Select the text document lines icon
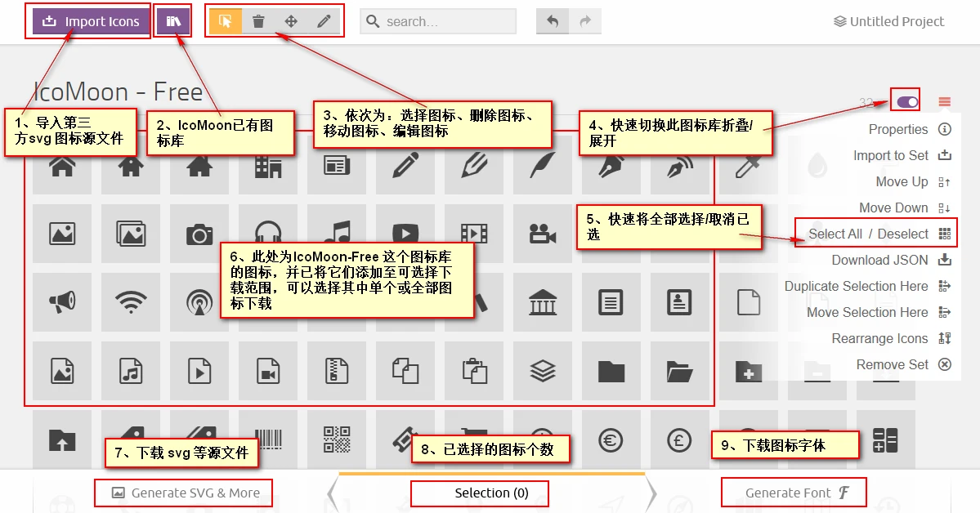Image resolution: width=980 pixels, height=513 pixels. [x=611, y=302]
